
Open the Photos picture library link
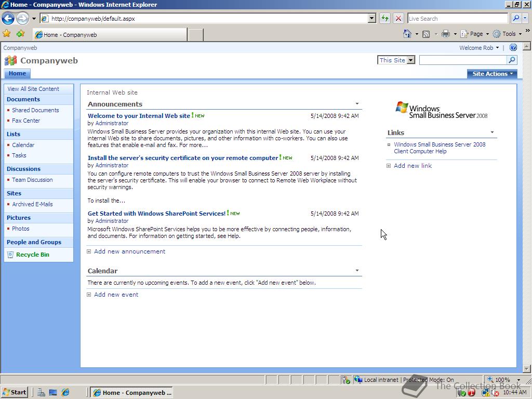coord(20,229)
